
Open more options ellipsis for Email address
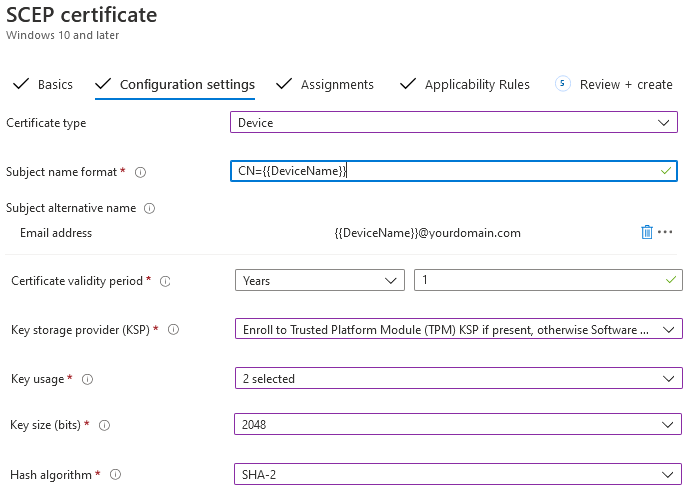click(665, 232)
